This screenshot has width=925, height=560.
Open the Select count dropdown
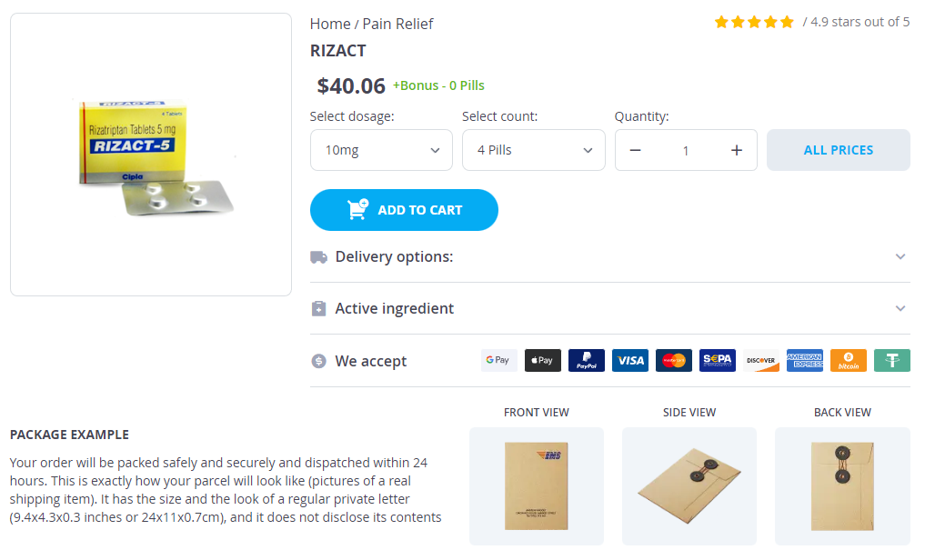534,150
